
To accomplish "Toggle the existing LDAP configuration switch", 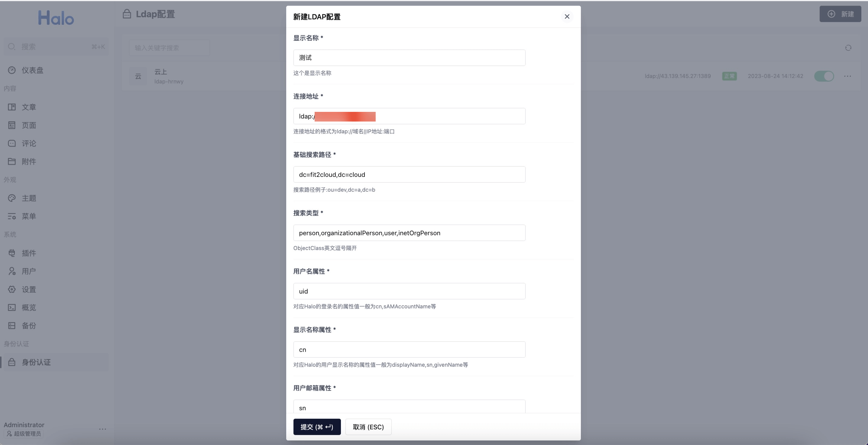I will pos(824,76).
